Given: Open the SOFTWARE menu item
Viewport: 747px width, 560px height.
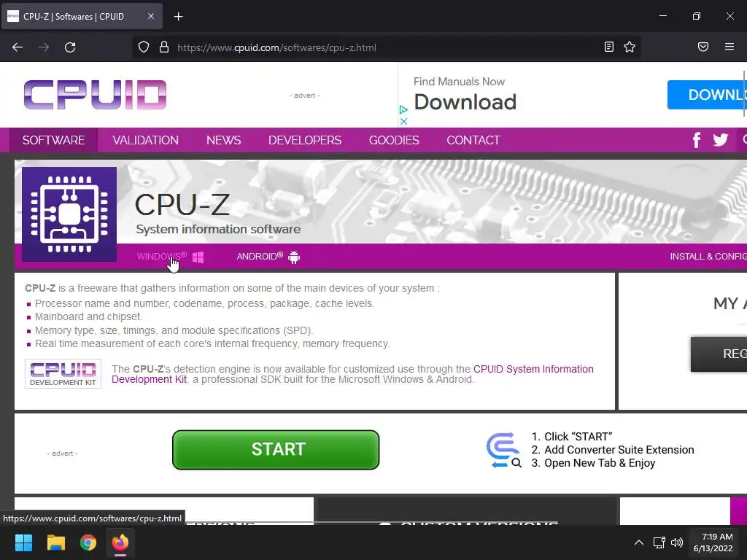Looking at the screenshot, I should pyautogui.click(x=53, y=140).
